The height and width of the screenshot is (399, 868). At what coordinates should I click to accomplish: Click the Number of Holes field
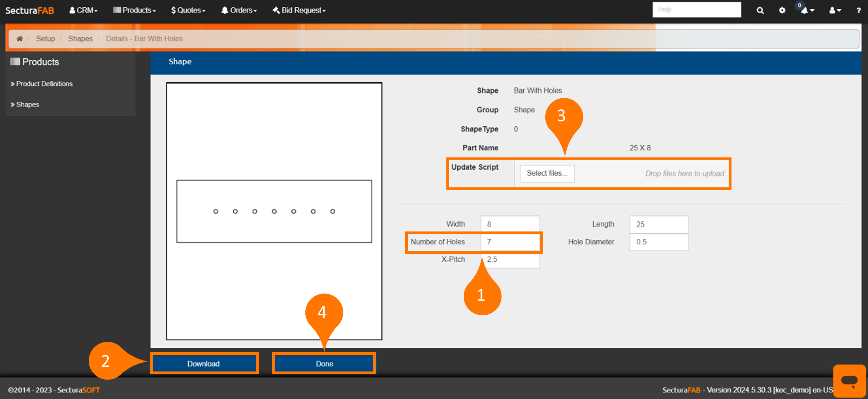tap(510, 242)
